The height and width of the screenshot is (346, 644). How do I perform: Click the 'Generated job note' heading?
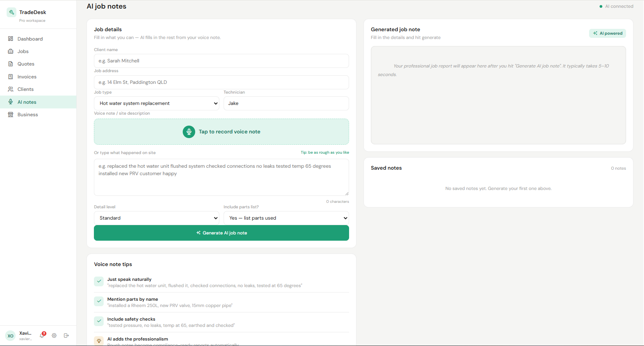(x=395, y=29)
